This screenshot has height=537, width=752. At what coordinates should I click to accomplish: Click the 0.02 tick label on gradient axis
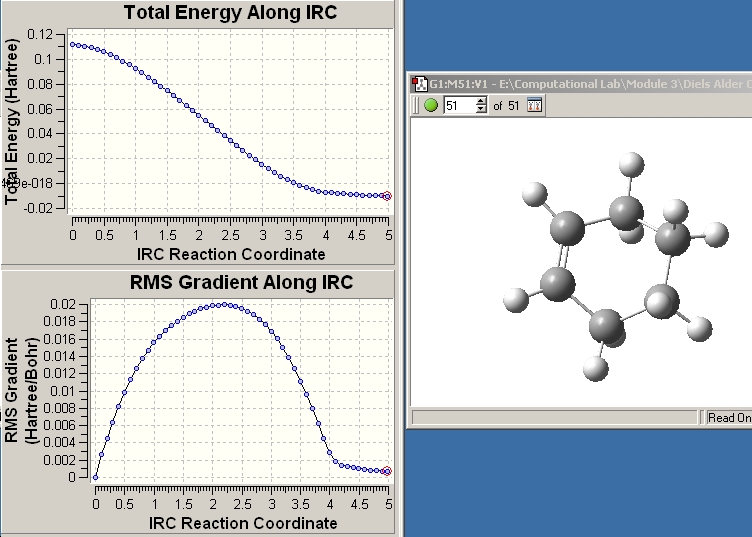coord(63,304)
